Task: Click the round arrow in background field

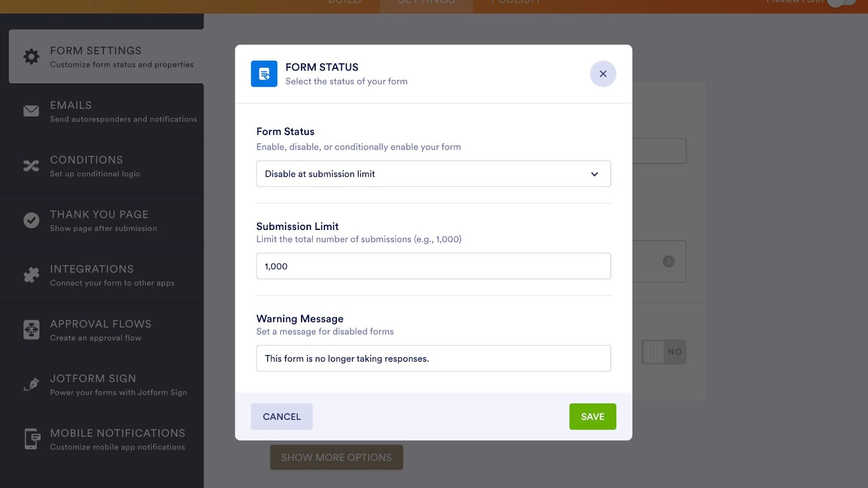Action: pos(668,261)
